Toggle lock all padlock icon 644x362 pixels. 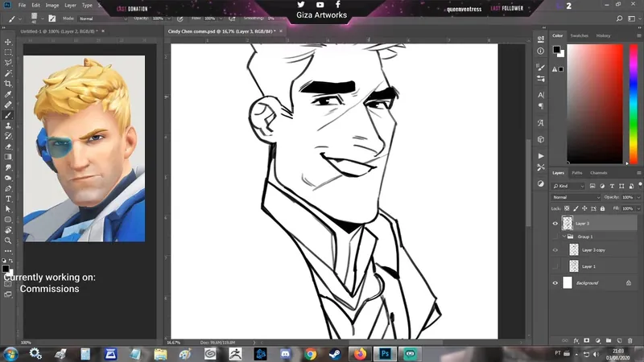[x=602, y=208]
